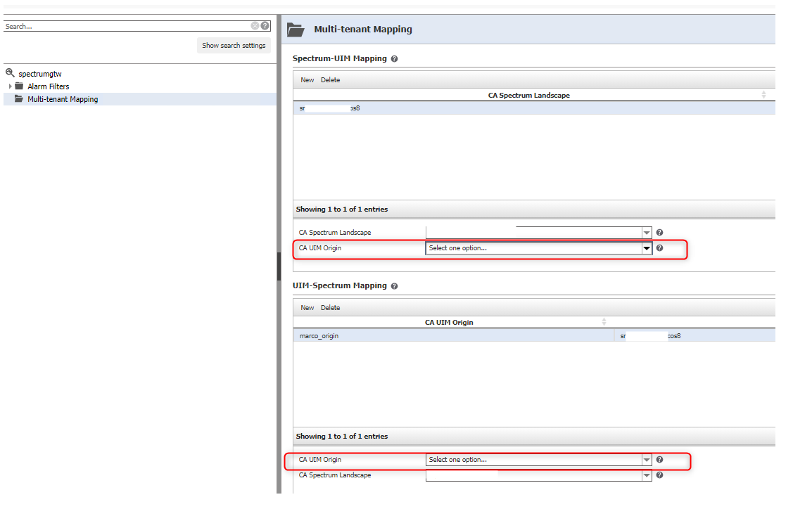
Task: Clear the search box with the X icon
Action: 255,26
